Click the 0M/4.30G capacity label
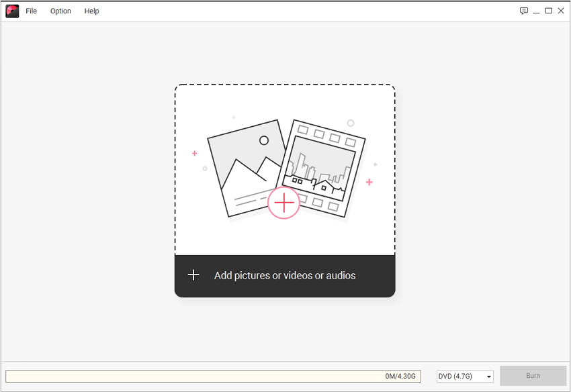 401,376
